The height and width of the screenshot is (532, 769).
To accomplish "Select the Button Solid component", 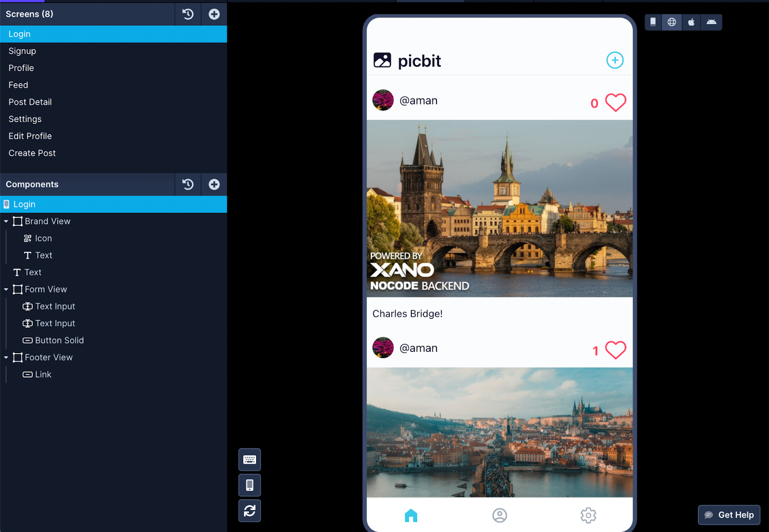I will click(59, 340).
